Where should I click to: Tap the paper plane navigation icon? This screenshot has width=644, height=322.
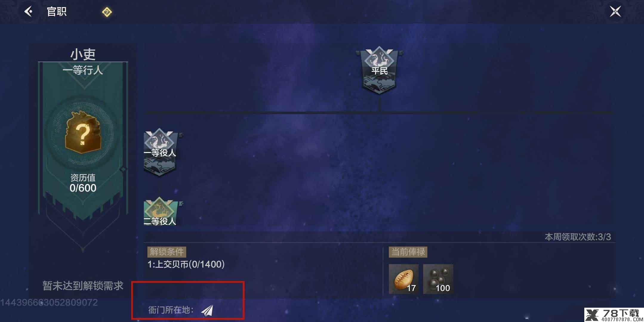point(207,310)
